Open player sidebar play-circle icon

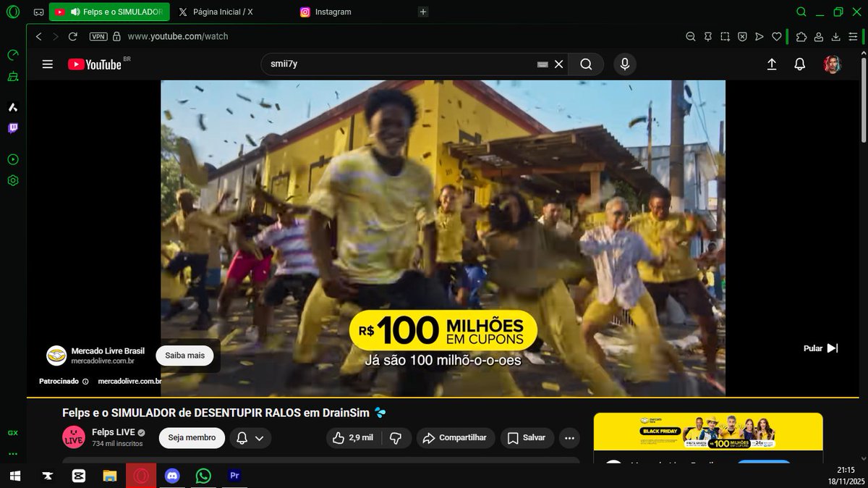pos(12,159)
